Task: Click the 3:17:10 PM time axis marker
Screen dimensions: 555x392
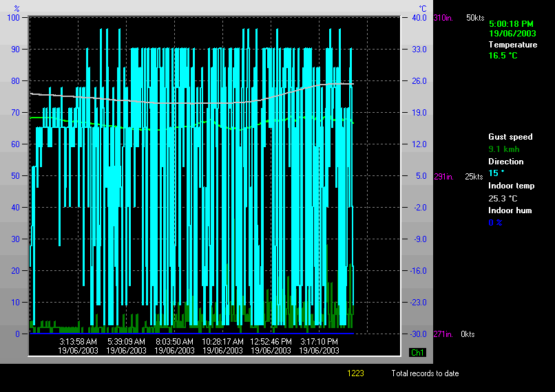Action: [319, 341]
